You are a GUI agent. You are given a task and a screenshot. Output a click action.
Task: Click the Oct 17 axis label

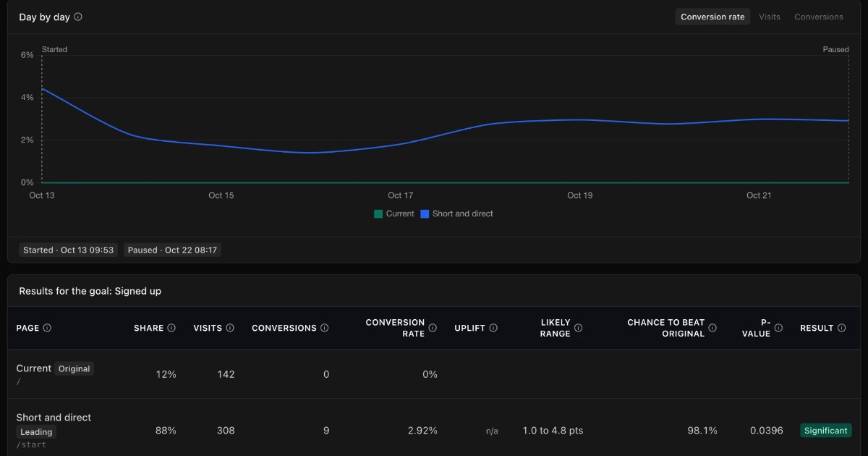tap(400, 195)
